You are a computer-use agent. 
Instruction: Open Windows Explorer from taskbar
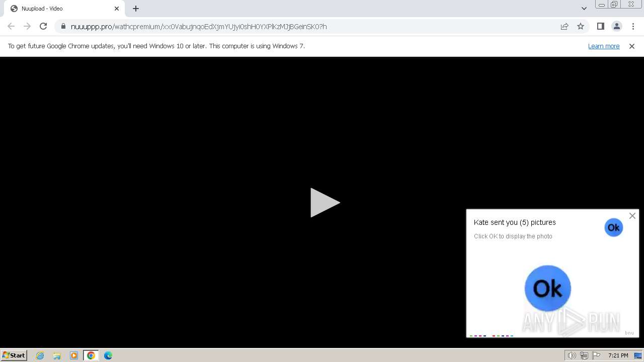[x=57, y=355]
